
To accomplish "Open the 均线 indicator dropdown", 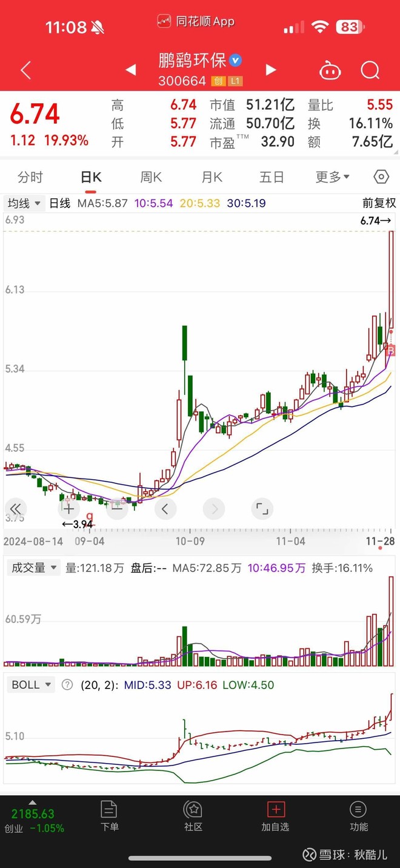I will point(25,203).
